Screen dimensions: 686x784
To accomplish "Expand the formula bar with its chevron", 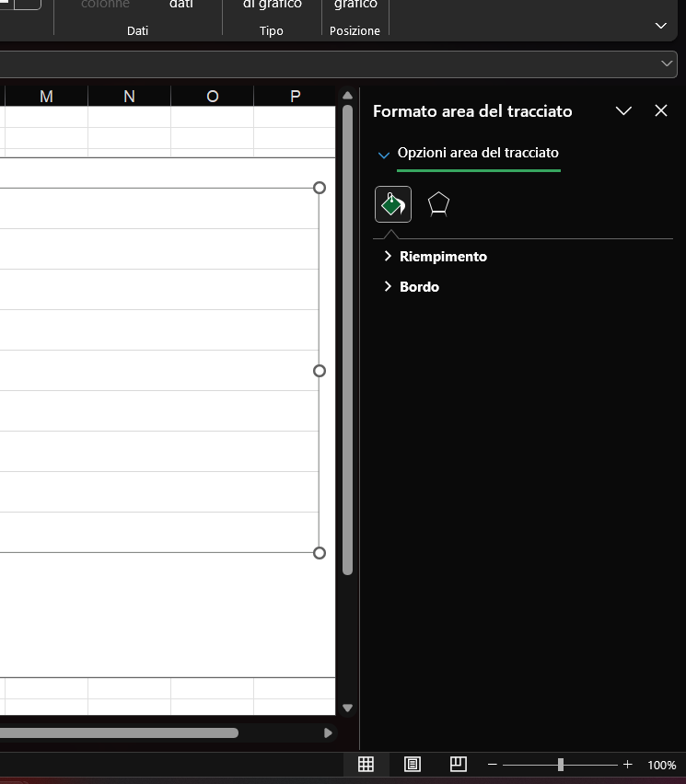I will 667,63.
